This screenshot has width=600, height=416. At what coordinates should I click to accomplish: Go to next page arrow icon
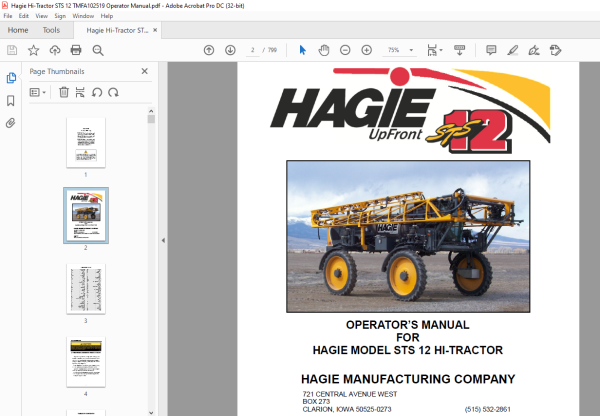tap(230, 50)
